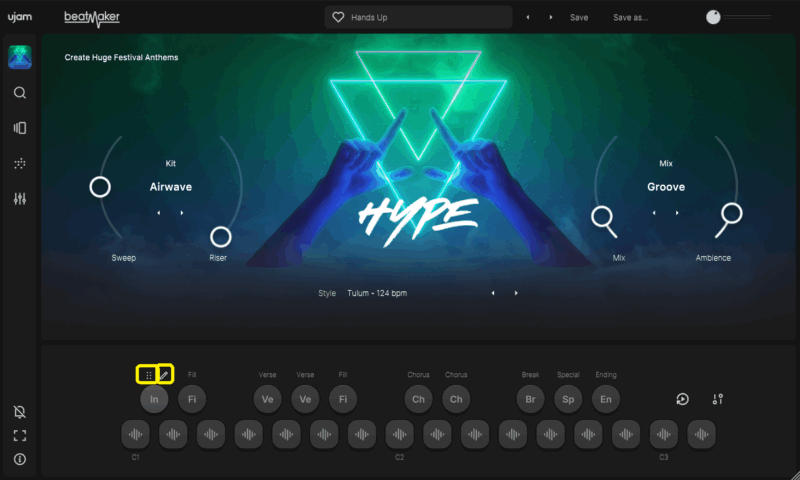The width and height of the screenshot is (800, 480).
Task: Click the beatMaker logo
Action: point(92,18)
